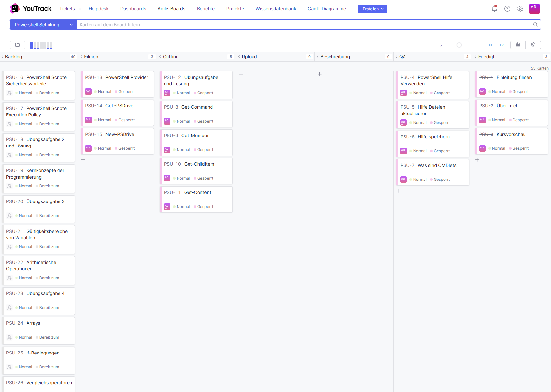Click the card size slider handle
This screenshot has height=392, width=551.
459,45
